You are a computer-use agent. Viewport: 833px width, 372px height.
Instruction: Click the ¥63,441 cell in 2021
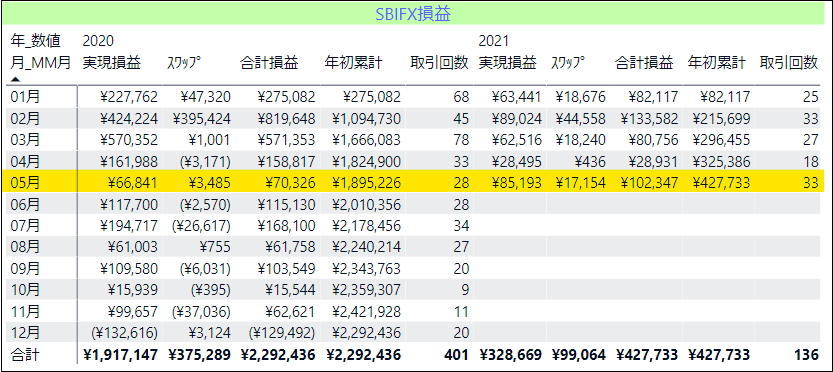[516, 97]
